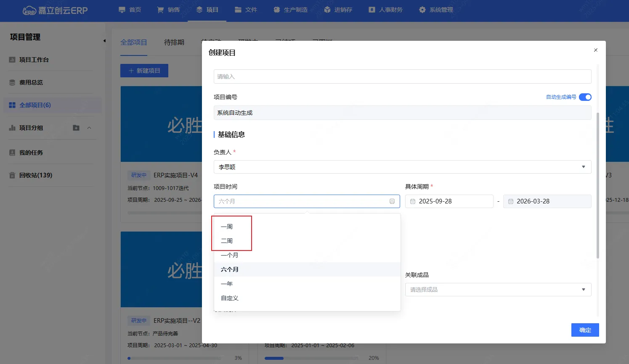Open the recycle bin 回收站 icon
629x364 pixels.
pos(12,175)
